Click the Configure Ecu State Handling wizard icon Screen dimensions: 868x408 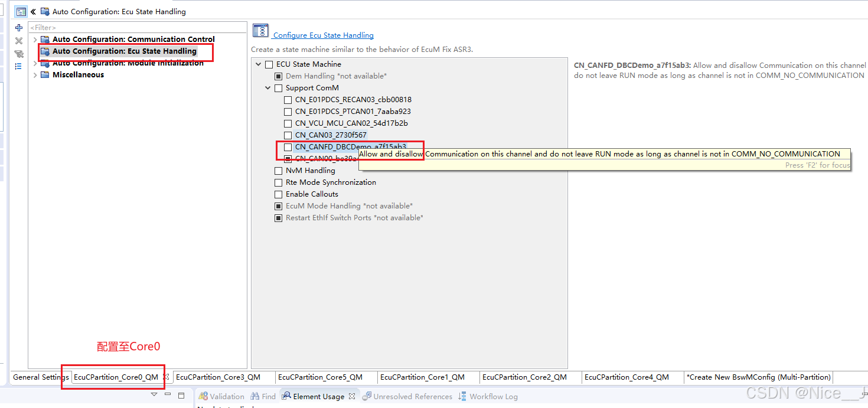point(260,31)
